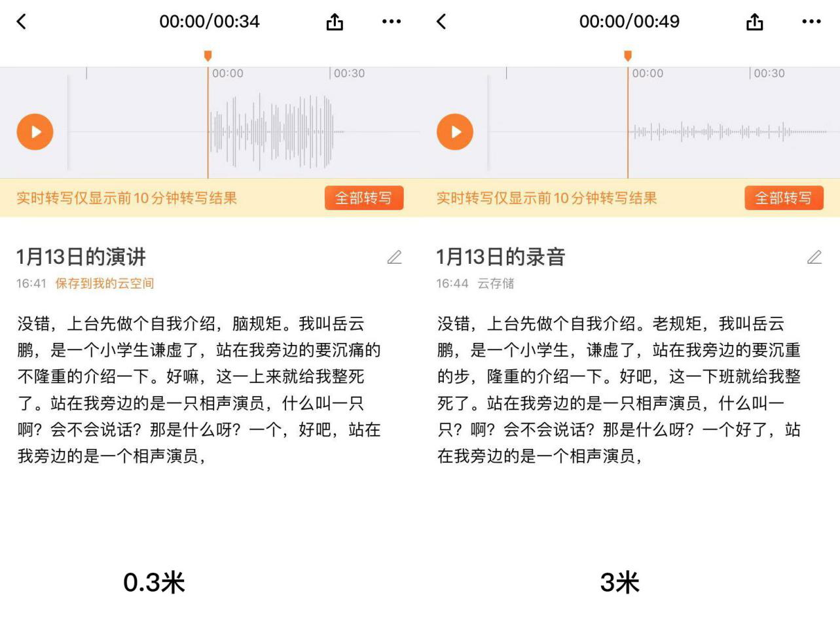The height and width of the screenshot is (629, 840).
Task: Share the 3米 recording on right
Action: click(x=754, y=22)
